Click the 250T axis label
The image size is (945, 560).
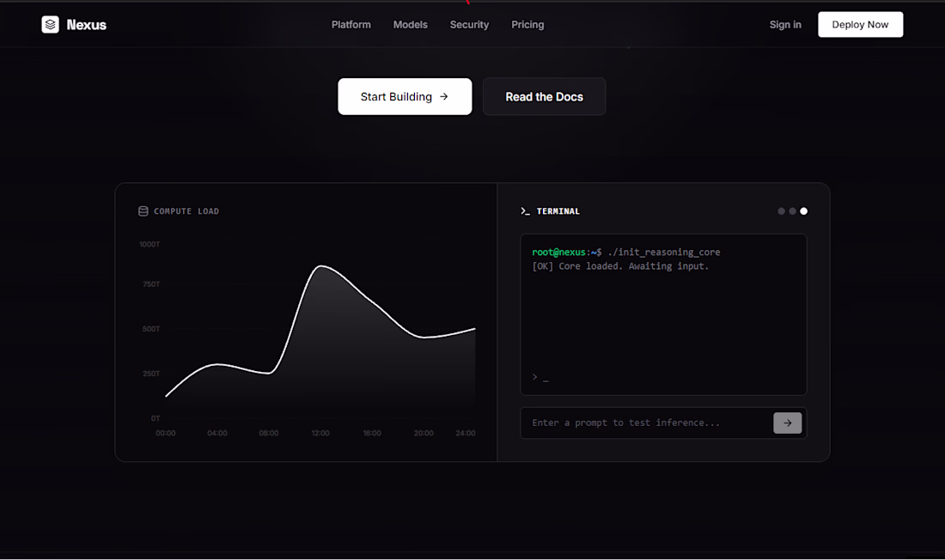[151, 373]
